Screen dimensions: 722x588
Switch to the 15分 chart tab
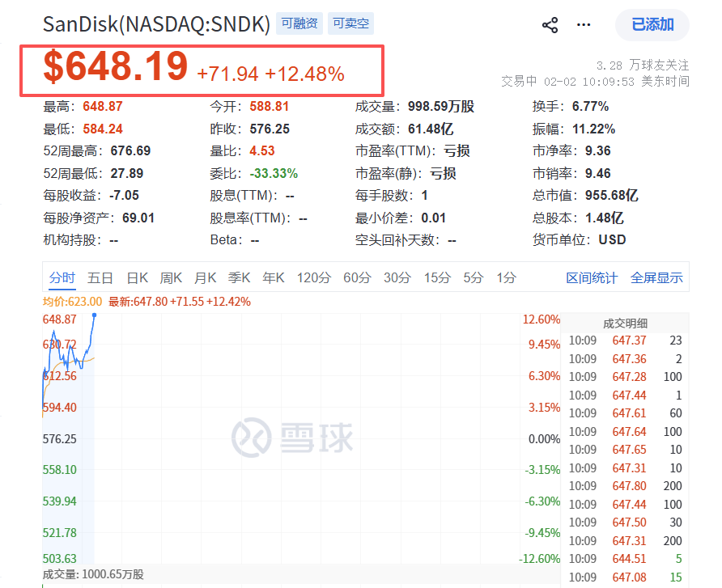(x=437, y=277)
